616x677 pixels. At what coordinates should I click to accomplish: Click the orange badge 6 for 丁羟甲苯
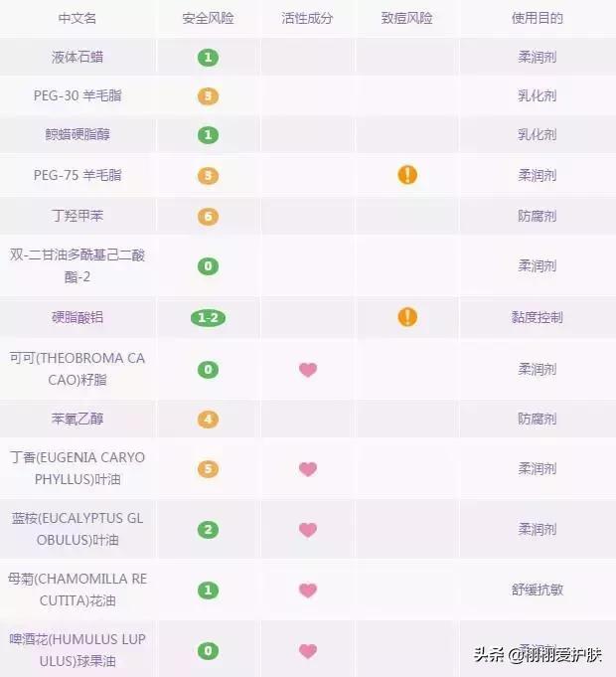click(208, 216)
